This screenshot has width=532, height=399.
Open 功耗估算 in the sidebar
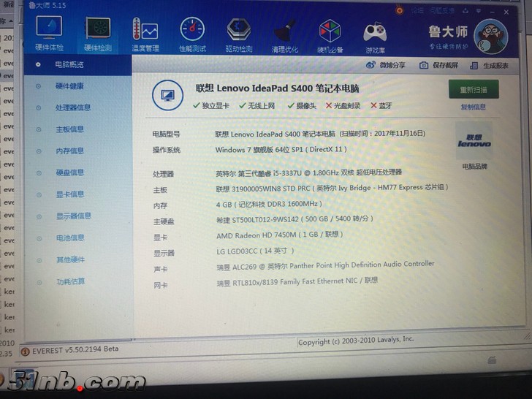[x=71, y=281]
